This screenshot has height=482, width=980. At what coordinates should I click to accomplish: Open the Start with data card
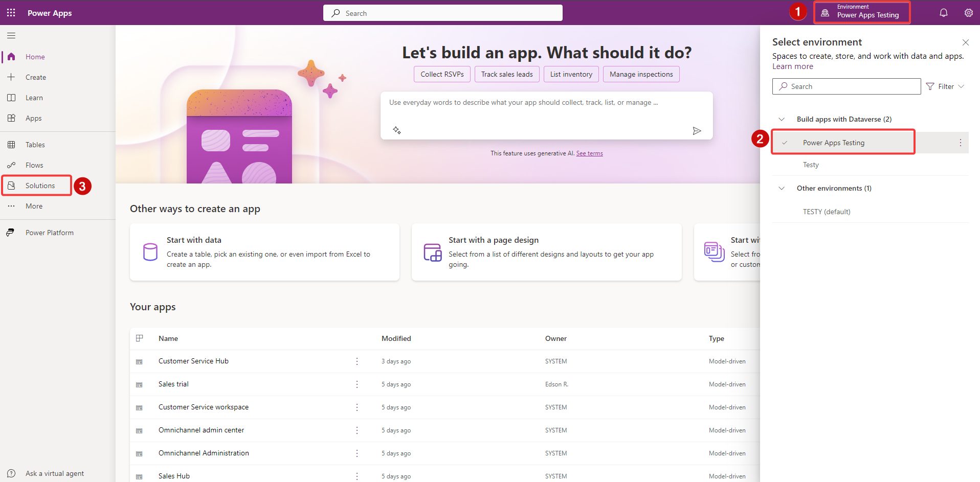point(264,252)
